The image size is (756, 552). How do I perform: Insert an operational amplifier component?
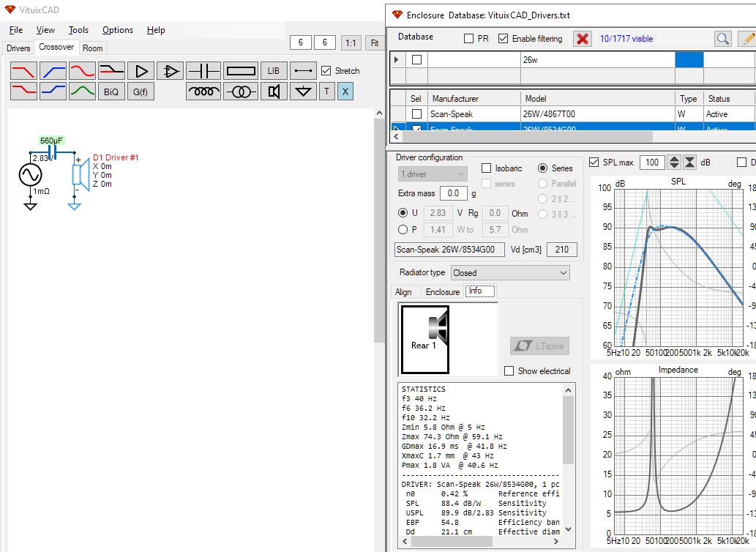[170, 71]
